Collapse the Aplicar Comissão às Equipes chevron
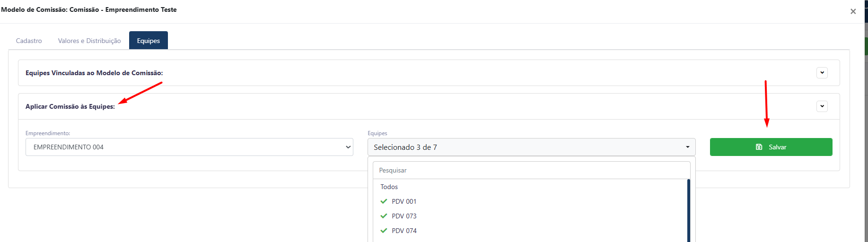Screen dimensions: 868x242 click(x=822, y=106)
